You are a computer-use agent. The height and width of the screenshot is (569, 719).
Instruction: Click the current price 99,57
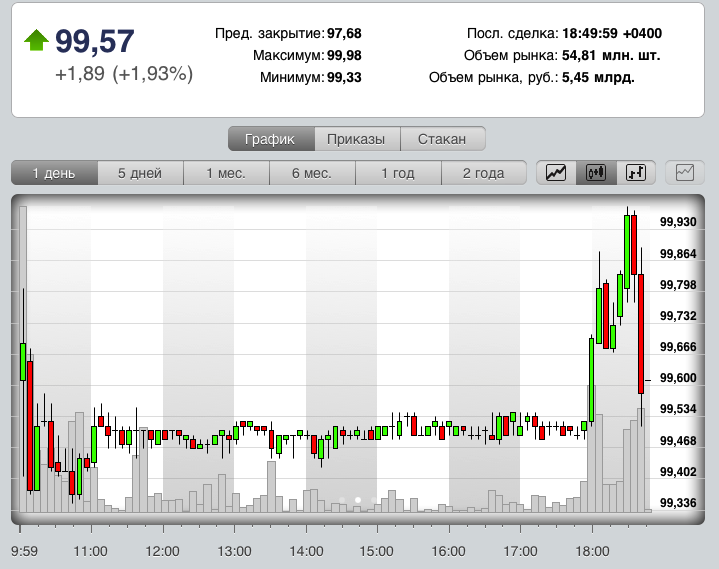point(95,41)
